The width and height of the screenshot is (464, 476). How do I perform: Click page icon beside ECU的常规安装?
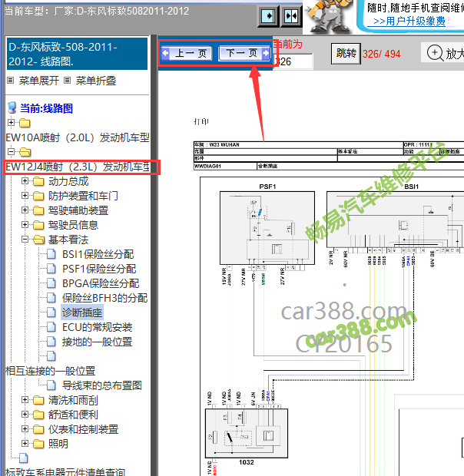click(x=51, y=326)
